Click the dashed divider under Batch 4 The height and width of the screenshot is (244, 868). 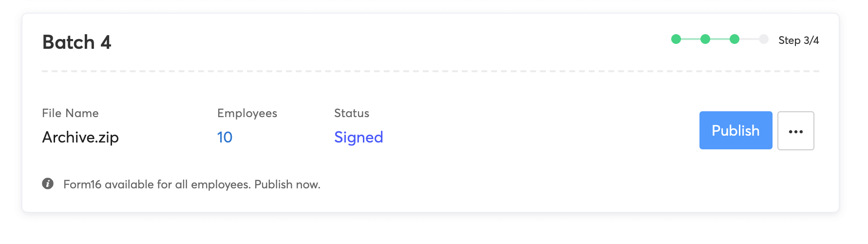pyautogui.click(x=431, y=71)
